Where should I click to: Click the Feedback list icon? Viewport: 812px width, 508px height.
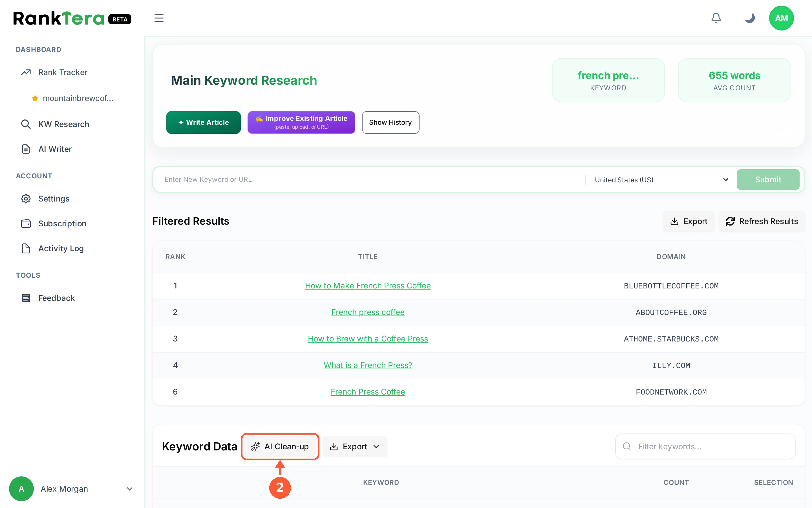pyautogui.click(x=26, y=298)
